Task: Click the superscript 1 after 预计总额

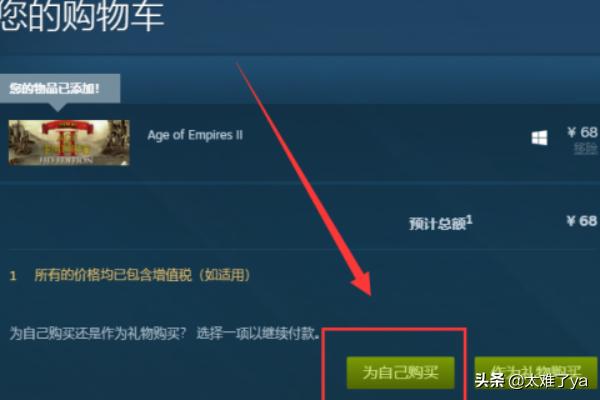Action: [470, 219]
